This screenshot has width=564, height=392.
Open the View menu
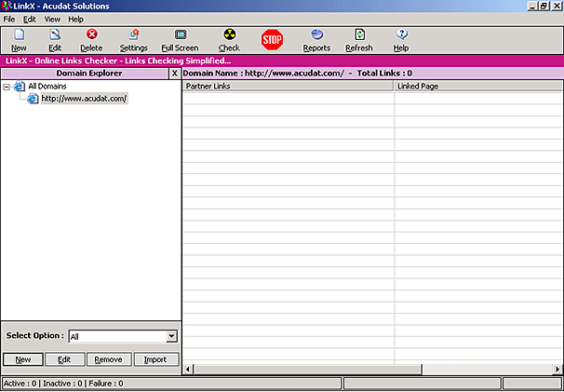click(x=52, y=20)
